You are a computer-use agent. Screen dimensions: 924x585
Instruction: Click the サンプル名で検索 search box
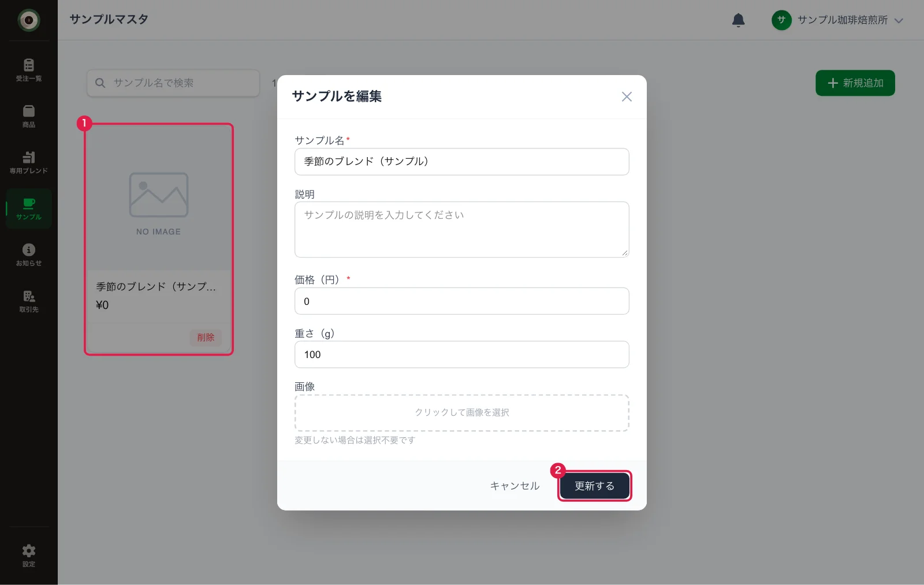coord(173,83)
